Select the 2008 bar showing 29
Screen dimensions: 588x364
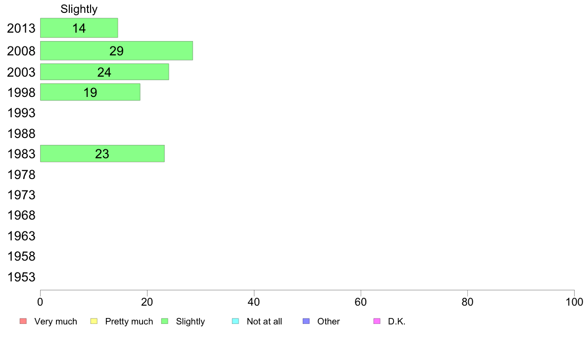[x=117, y=50]
